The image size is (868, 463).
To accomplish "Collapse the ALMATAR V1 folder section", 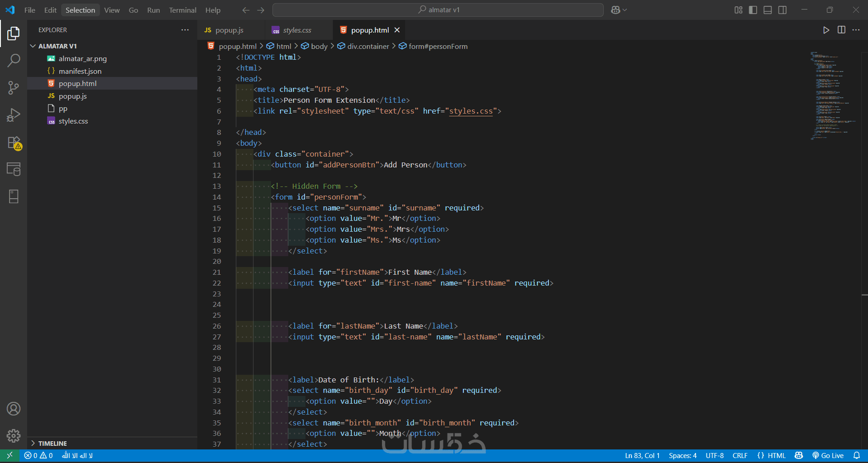I will point(33,46).
